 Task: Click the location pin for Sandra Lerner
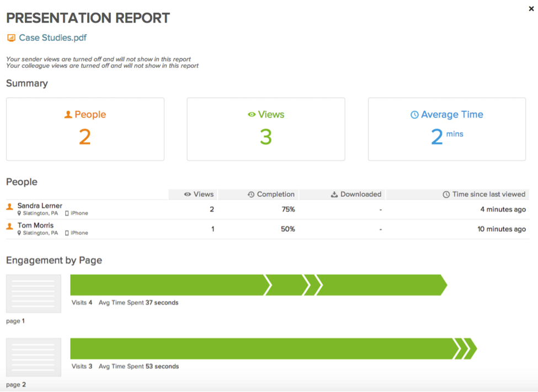click(19, 213)
